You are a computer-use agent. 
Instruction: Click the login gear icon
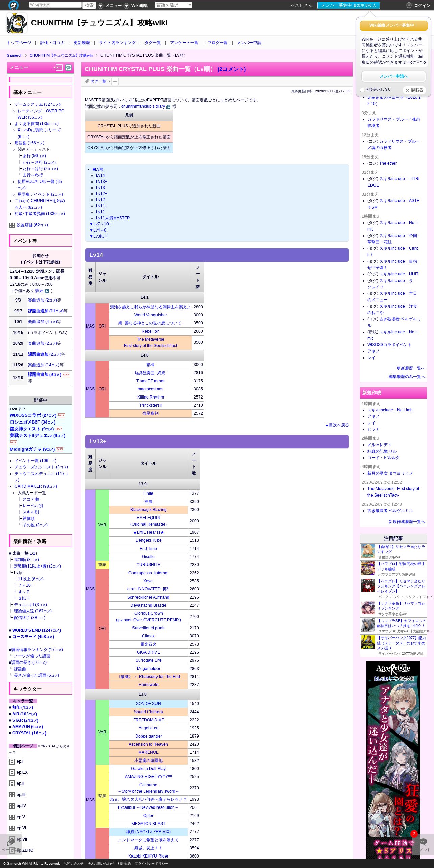tap(409, 5)
